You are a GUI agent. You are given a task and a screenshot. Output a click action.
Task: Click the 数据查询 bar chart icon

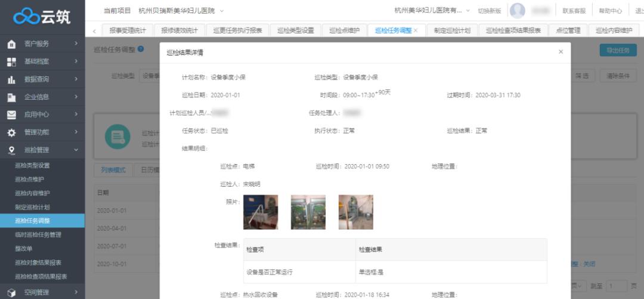pyautogui.click(x=12, y=79)
